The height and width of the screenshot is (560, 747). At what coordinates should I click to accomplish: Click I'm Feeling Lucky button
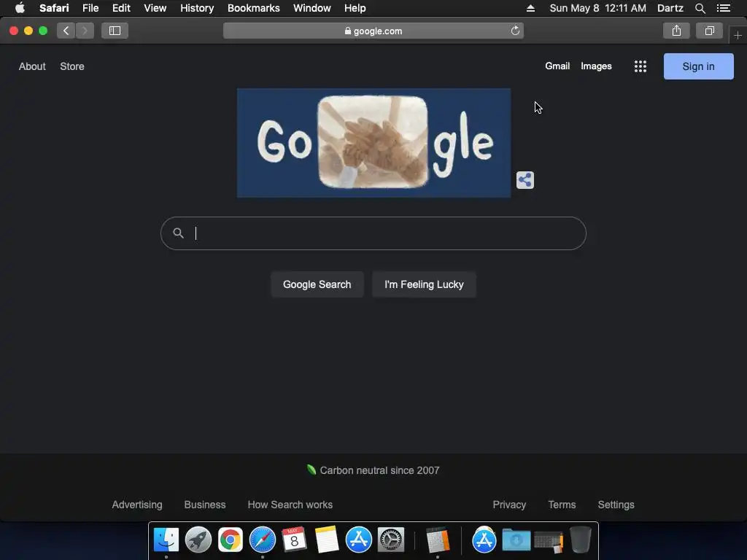[x=424, y=284]
